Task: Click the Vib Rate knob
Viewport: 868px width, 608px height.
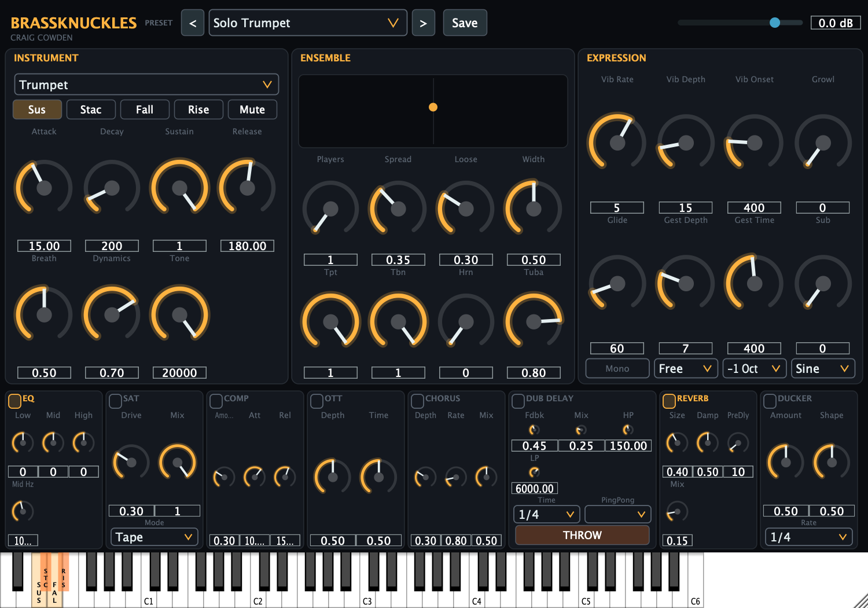Action: pos(617,142)
